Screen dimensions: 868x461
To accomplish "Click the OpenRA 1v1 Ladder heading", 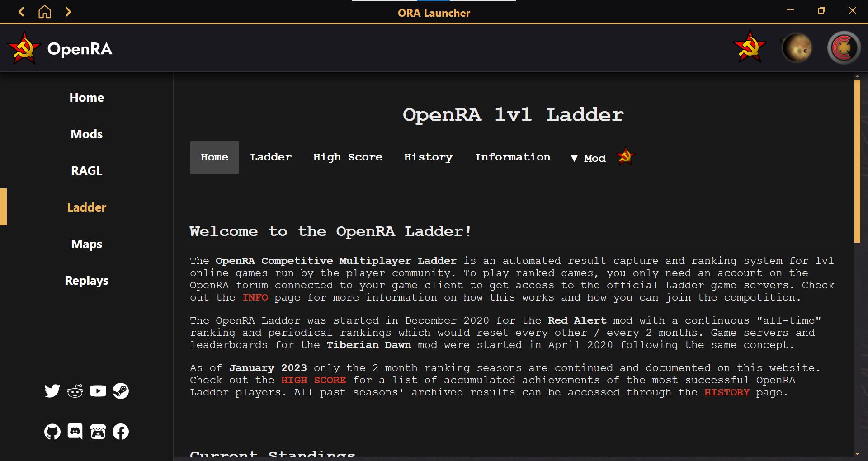I will [x=513, y=115].
